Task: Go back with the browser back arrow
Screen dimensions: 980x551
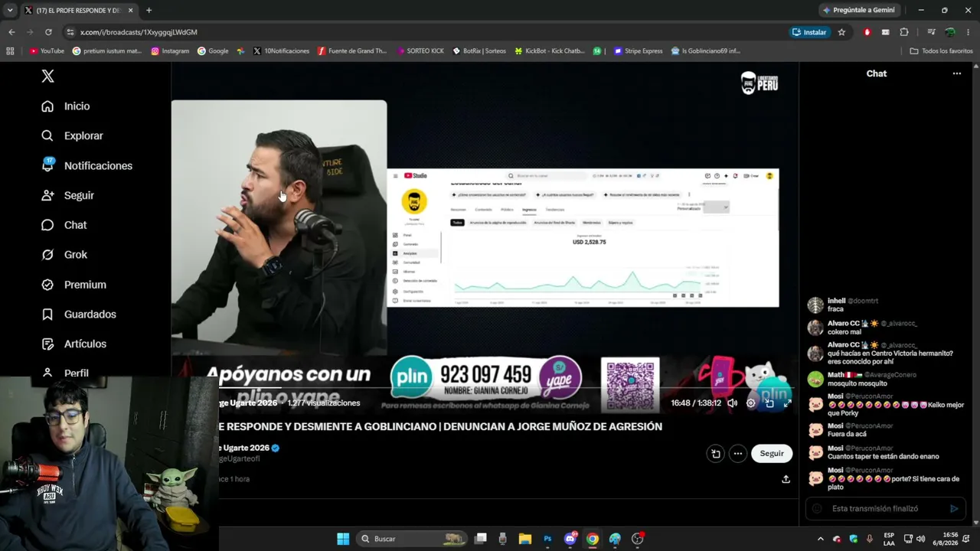Action: point(11,32)
